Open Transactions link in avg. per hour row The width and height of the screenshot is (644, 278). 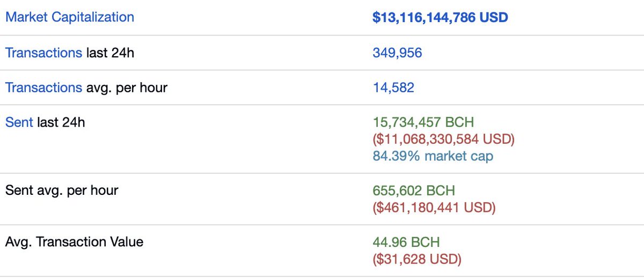43,87
